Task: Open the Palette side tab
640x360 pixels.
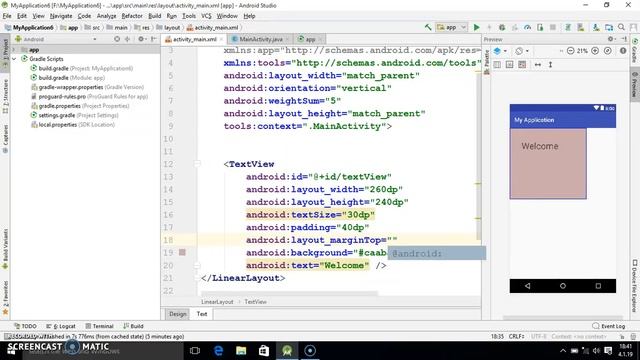Action: point(487,62)
